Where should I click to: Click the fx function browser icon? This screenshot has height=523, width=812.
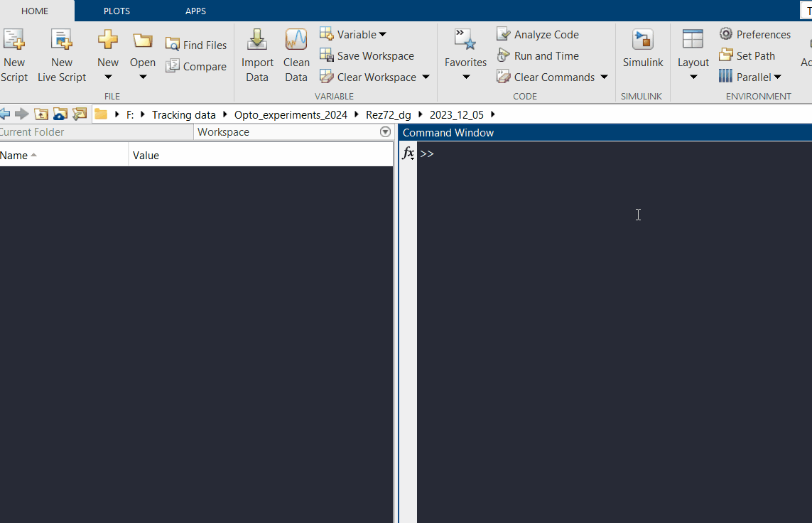point(408,153)
